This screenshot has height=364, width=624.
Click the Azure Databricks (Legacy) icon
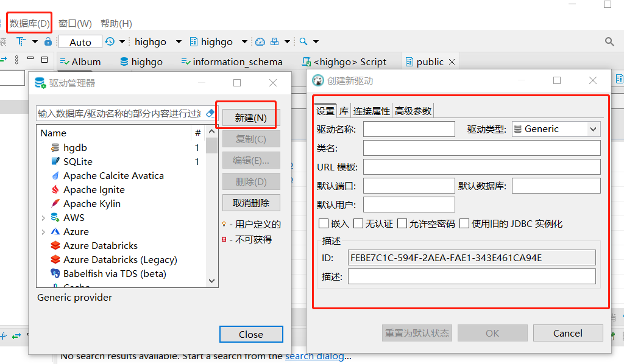[x=55, y=260]
